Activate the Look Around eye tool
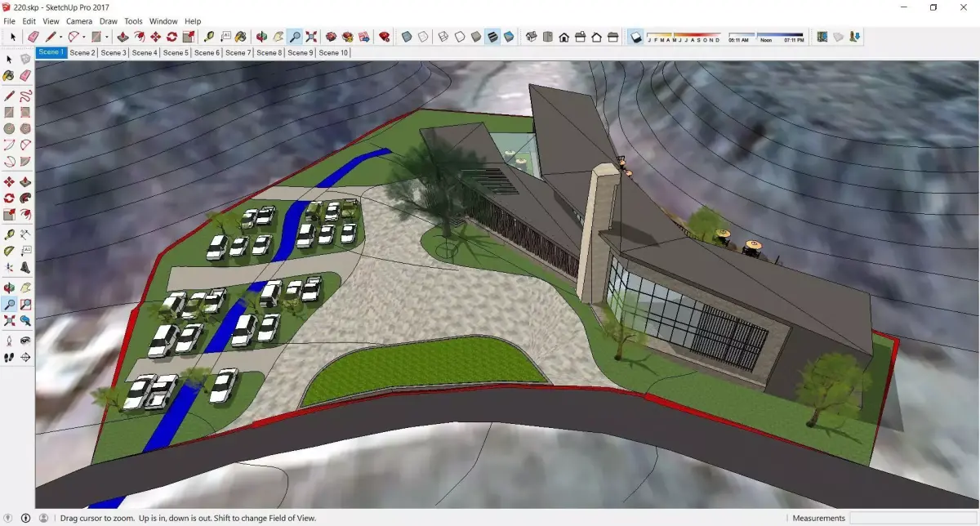The image size is (980, 526). 24,340
